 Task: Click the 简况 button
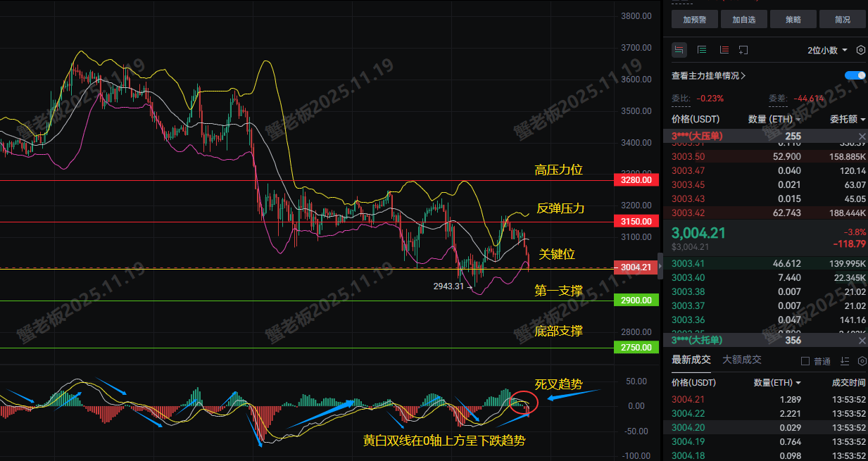coord(842,20)
